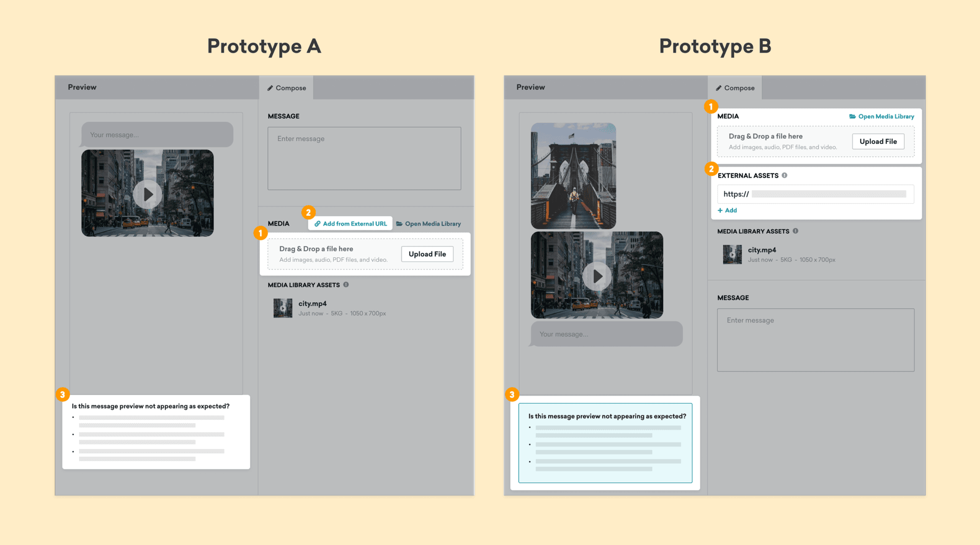Click the info icon beside MEDIA LIBRARY ASSETS in Prototype B

click(x=795, y=231)
